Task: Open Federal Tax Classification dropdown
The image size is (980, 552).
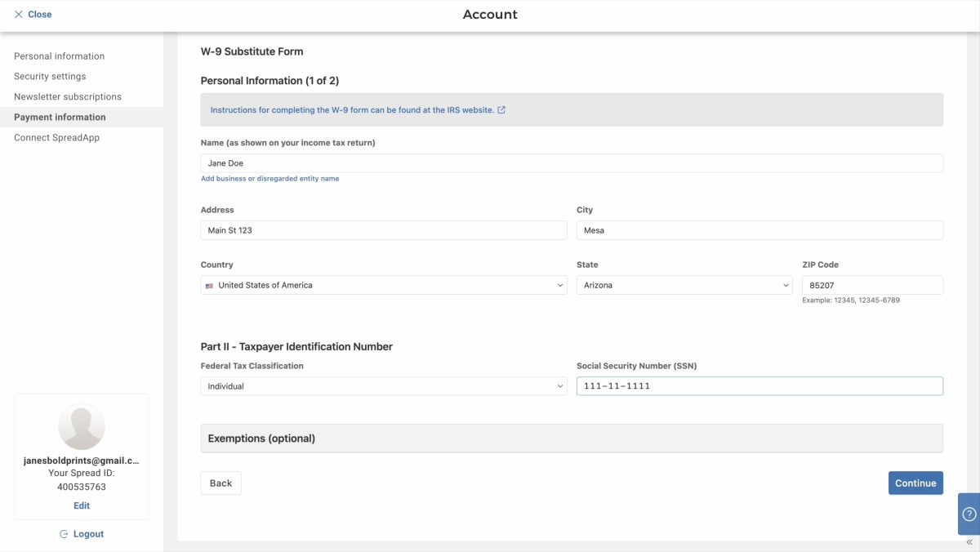Action: click(384, 386)
